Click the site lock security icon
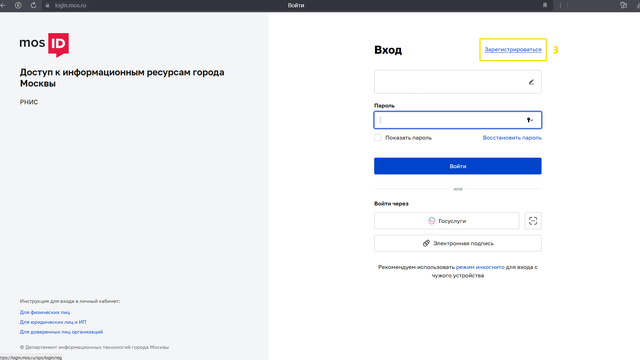 click(x=47, y=5)
